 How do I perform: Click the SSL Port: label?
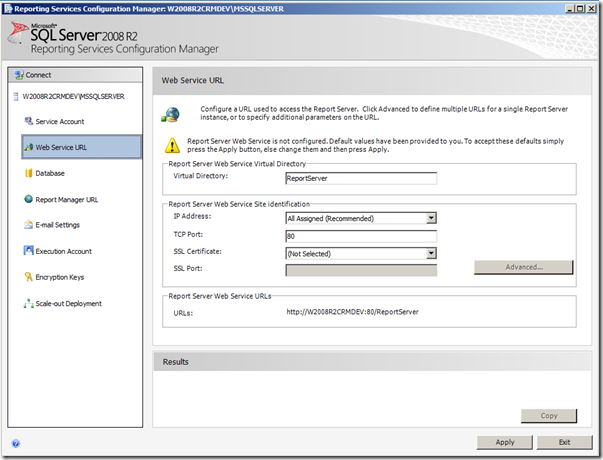click(188, 268)
